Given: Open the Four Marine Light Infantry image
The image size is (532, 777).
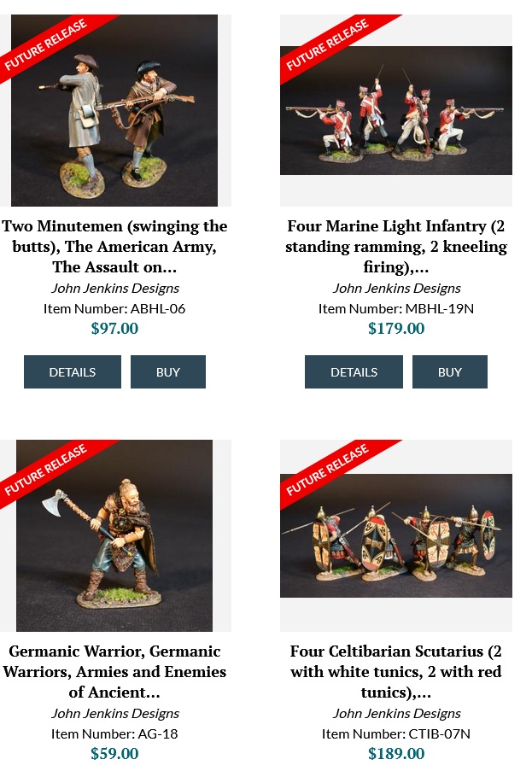Looking at the screenshot, I should (x=396, y=110).
